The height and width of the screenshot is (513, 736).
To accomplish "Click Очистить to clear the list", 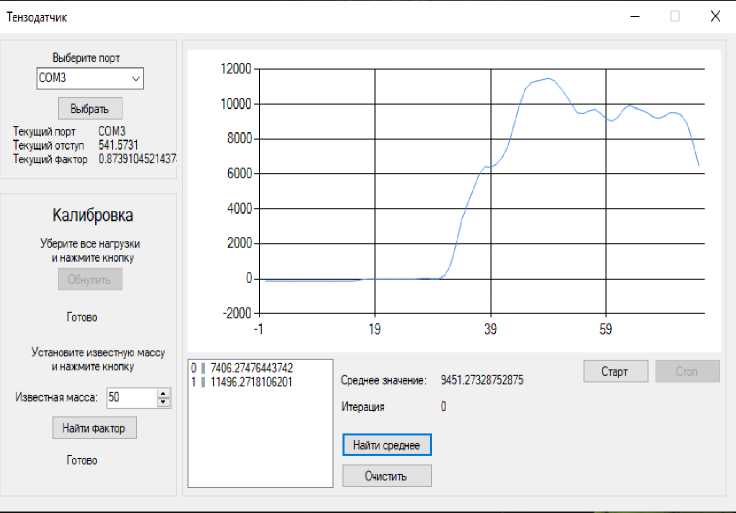I will point(386,476).
